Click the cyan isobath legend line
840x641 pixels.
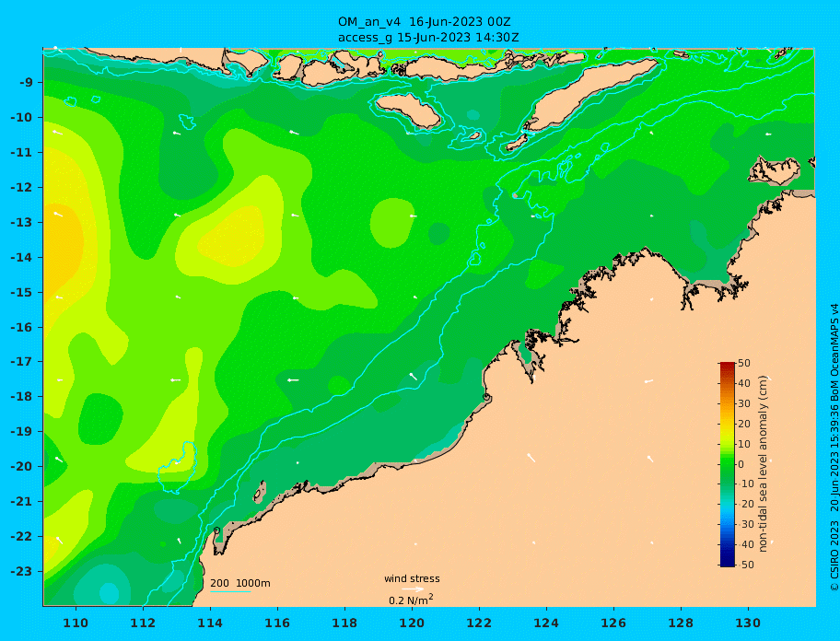coord(230,592)
